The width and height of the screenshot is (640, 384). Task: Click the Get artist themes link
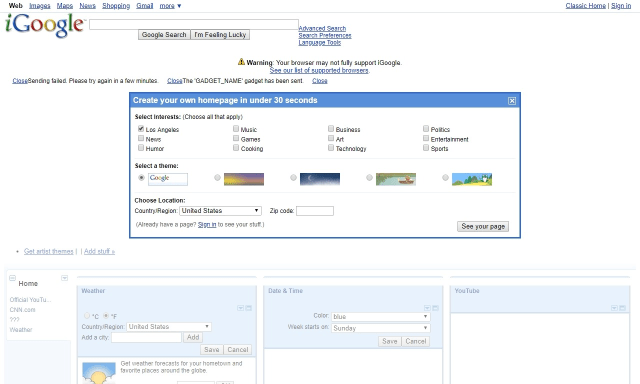coord(49,251)
